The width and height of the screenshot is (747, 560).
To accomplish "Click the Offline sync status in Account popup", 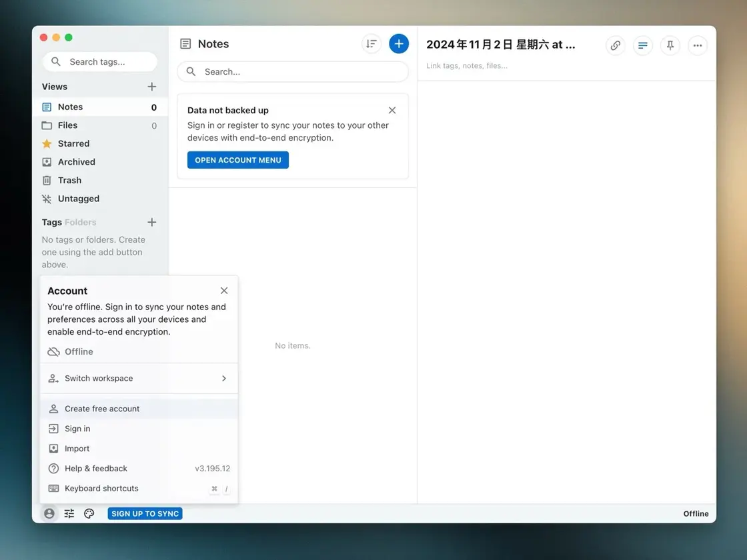I will click(71, 351).
